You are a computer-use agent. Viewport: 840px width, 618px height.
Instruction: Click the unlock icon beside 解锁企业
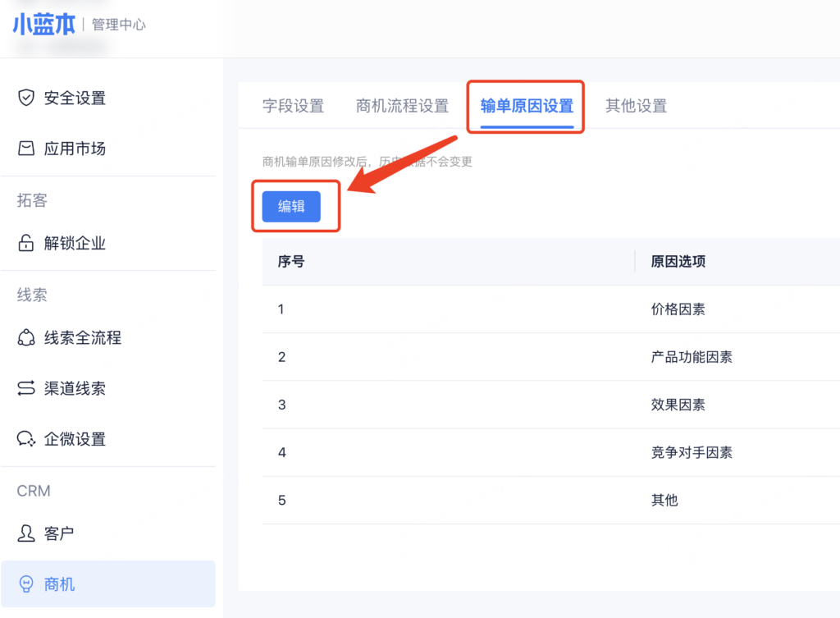point(26,243)
